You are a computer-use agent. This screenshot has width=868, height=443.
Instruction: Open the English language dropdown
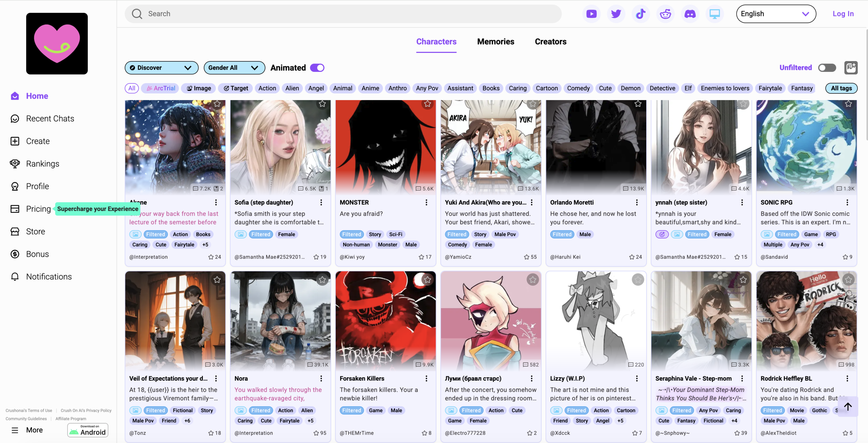(776, 14)
